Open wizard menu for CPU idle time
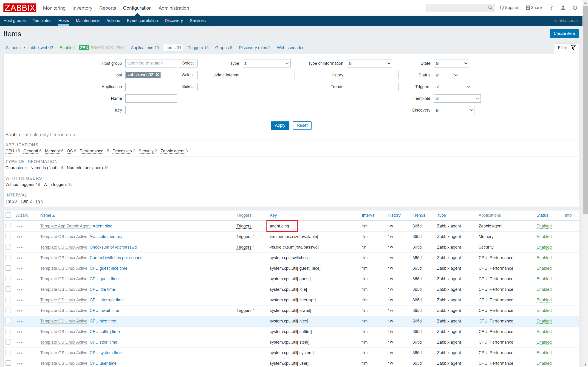Screen dimensions: 588x367 [x=20, y=290]
